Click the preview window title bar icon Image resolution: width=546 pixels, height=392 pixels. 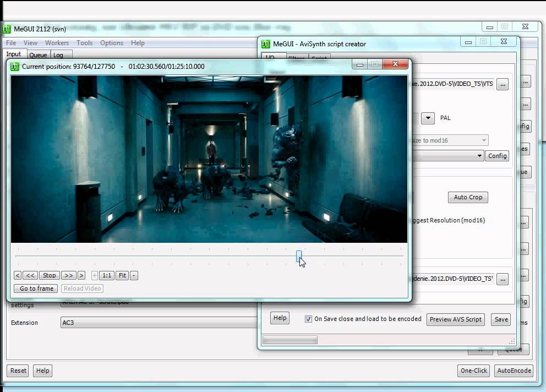click(15, 66)
